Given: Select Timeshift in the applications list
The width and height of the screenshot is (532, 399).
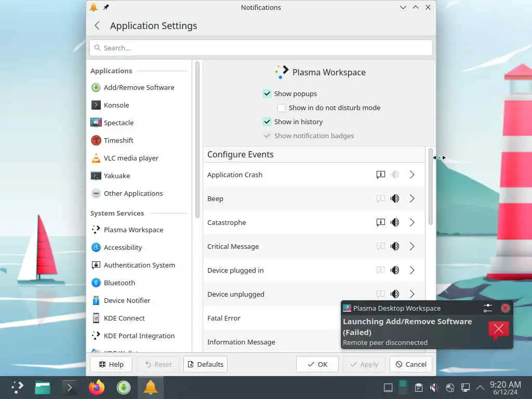Looking at the screenshot, I should (x=139, y=140).
